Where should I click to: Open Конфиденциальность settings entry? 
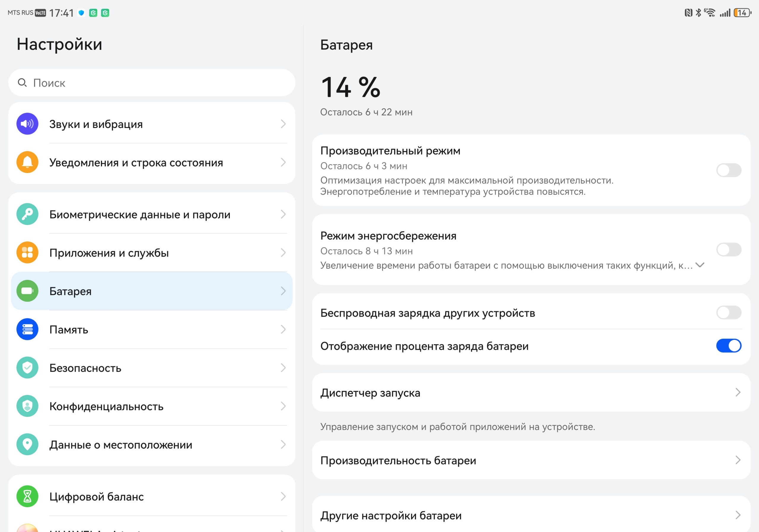click(x=152, y=406)
